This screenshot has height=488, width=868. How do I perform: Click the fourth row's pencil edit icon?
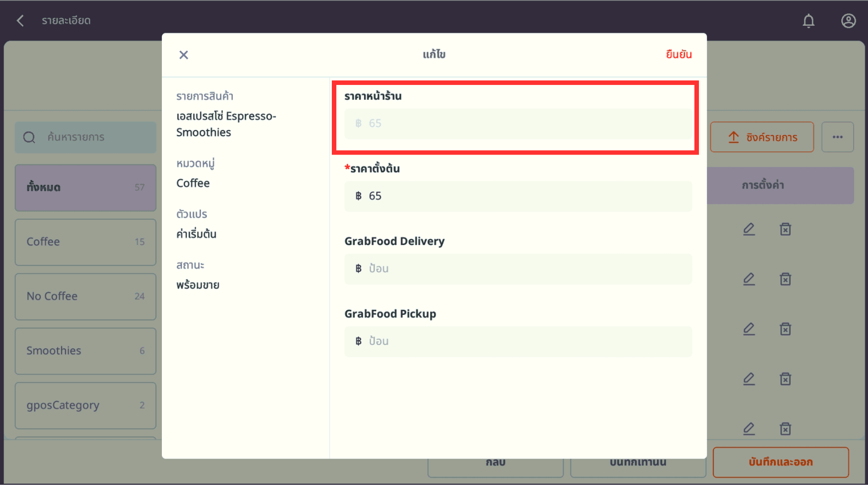(749, 379)
